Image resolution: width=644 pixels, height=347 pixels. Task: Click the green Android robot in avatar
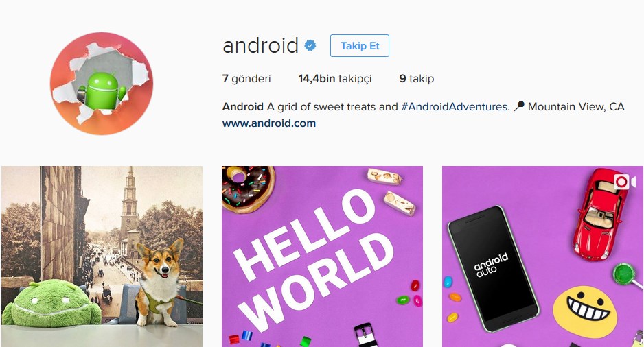point(102,91)
